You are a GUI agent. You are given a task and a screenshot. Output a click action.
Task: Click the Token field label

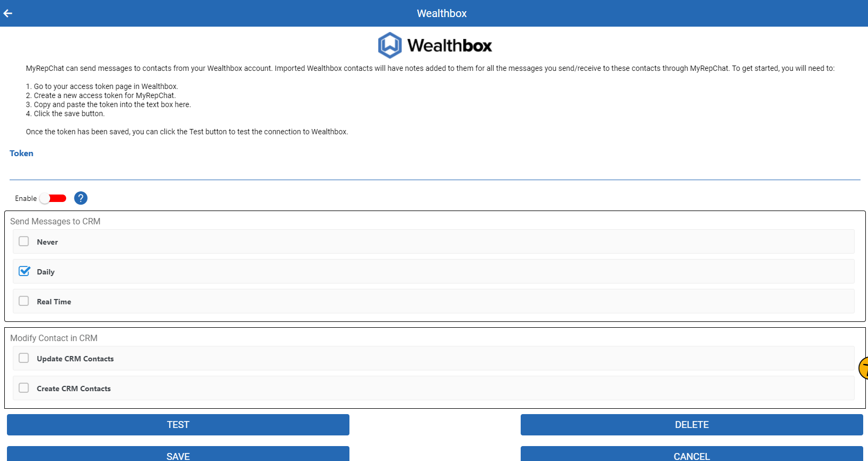21,153
